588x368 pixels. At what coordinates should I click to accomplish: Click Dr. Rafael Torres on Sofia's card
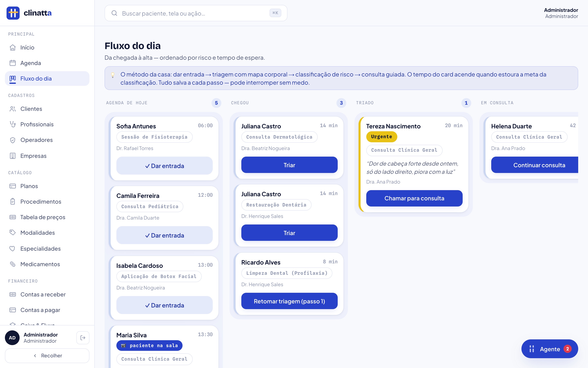pyautogui.click(x=135, y=148)
